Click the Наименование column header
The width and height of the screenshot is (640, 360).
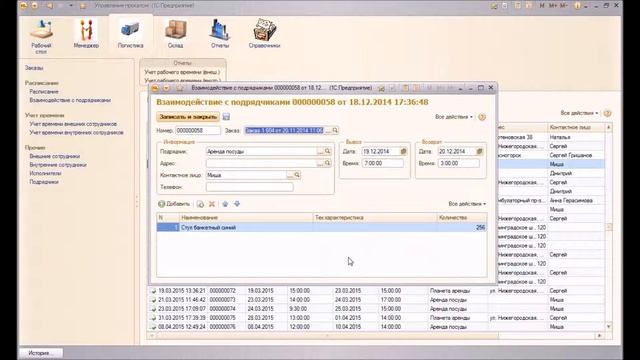246,218
